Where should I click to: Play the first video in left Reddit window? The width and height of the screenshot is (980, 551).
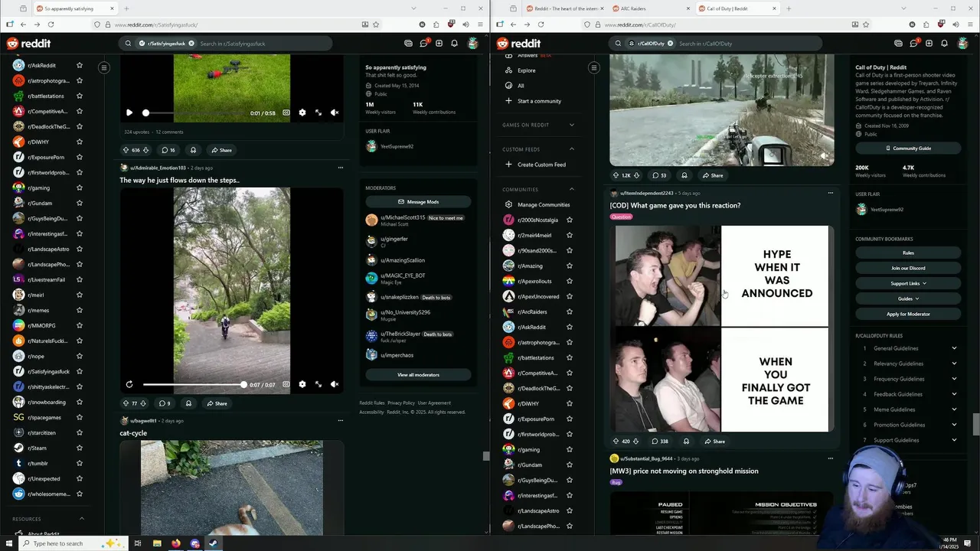click(x=129, y=112)
